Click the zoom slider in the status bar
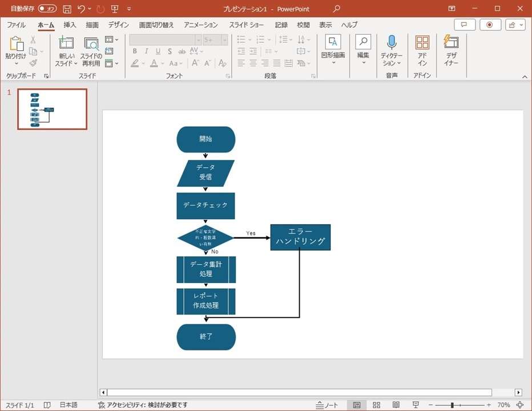532x411 pixels. click(x=452, y=405)
